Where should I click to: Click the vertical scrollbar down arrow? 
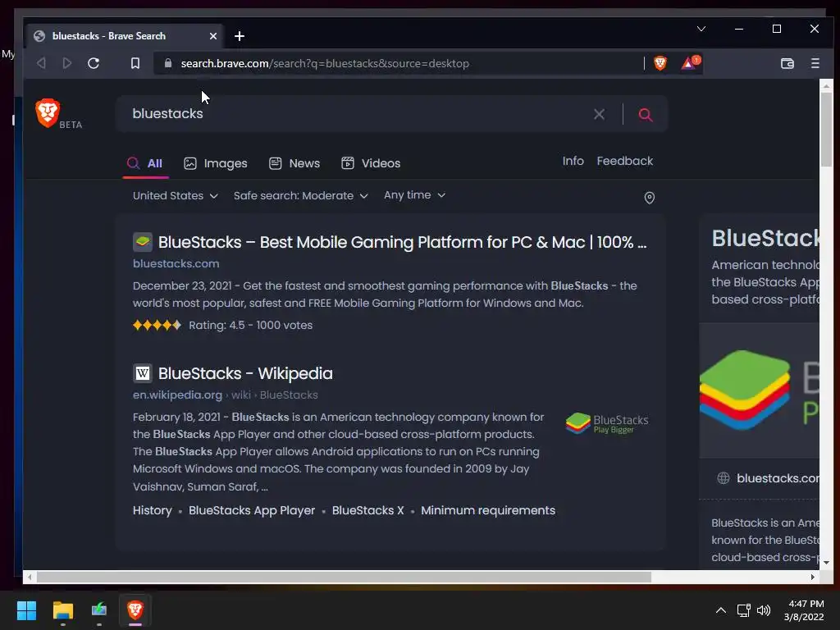point(825,563)
